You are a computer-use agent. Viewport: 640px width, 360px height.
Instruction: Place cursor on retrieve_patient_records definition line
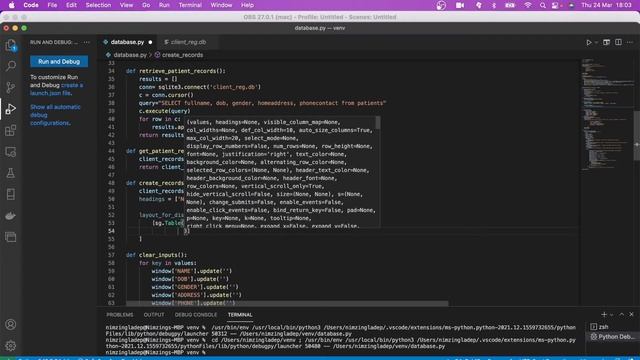coord(176,71)
